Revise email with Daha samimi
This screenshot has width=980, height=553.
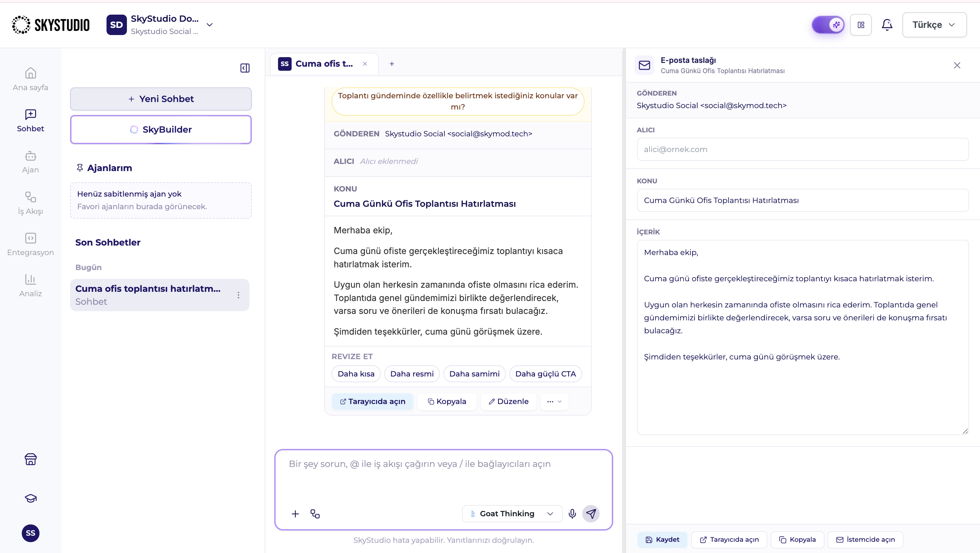click(474, 373)
